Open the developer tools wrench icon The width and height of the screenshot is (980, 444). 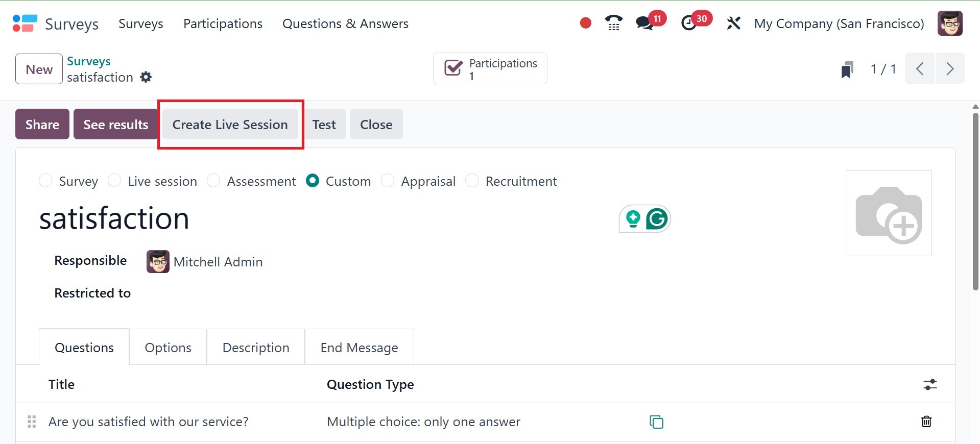pos(733,23)
